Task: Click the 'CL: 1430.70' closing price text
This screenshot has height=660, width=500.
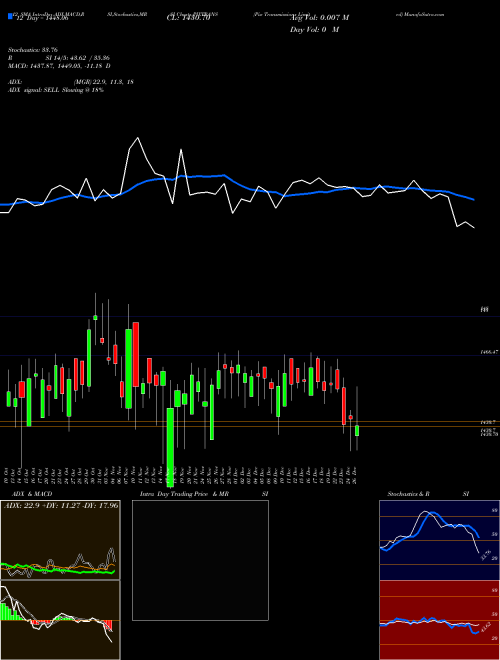Action: point(188,18)
